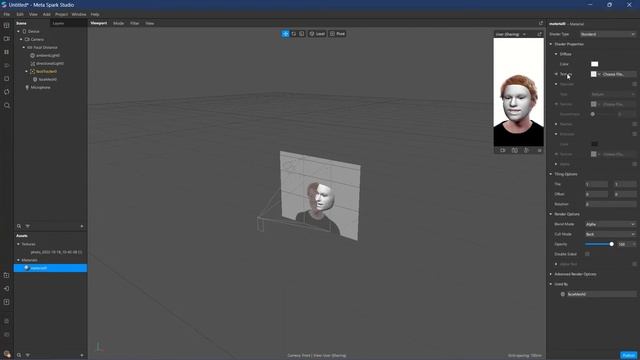Collapse the Textures folder in Assets
640x360 pixels.
18,244
